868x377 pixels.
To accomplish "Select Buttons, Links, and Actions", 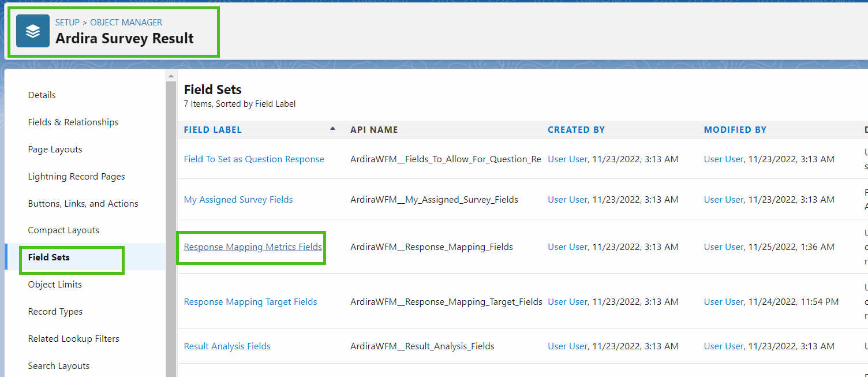I will 83,203.
